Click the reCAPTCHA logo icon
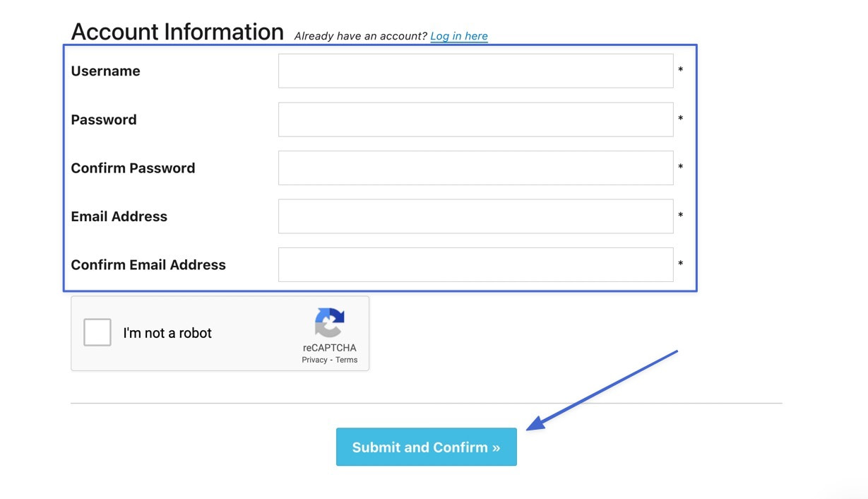The image size is (868, 499). coord(330,324)
